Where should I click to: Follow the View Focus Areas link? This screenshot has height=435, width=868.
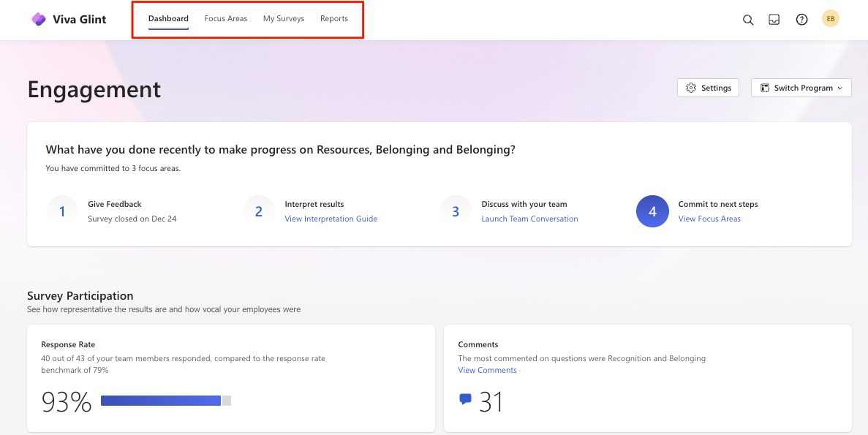point(709,219)
